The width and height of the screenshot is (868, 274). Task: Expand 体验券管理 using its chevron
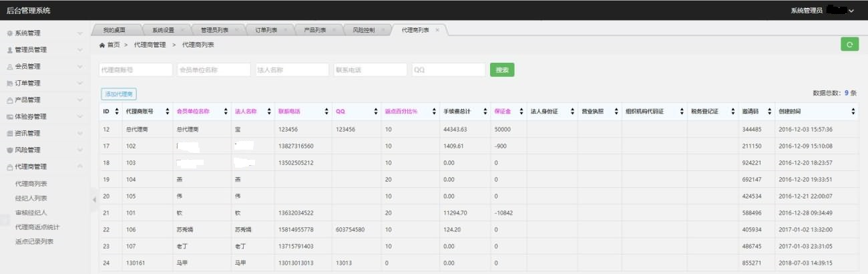coord(79,116)
